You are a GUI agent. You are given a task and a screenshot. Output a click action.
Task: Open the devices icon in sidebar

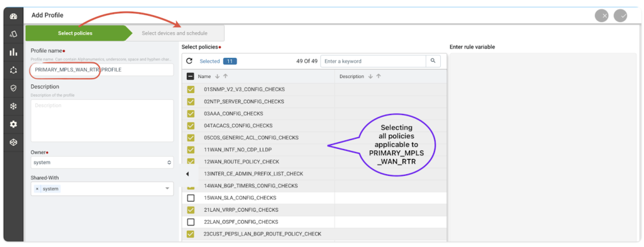tap(14, 35)
